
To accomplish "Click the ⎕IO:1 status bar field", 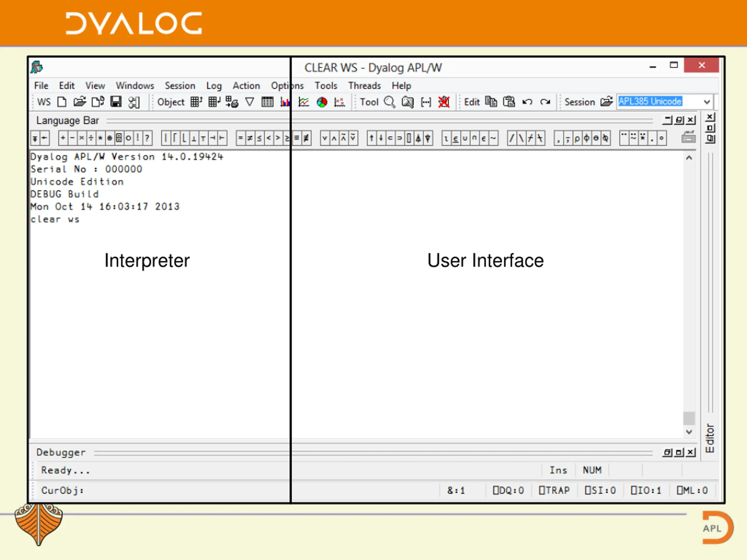I will pyautogui.click(x=646, y=490).
